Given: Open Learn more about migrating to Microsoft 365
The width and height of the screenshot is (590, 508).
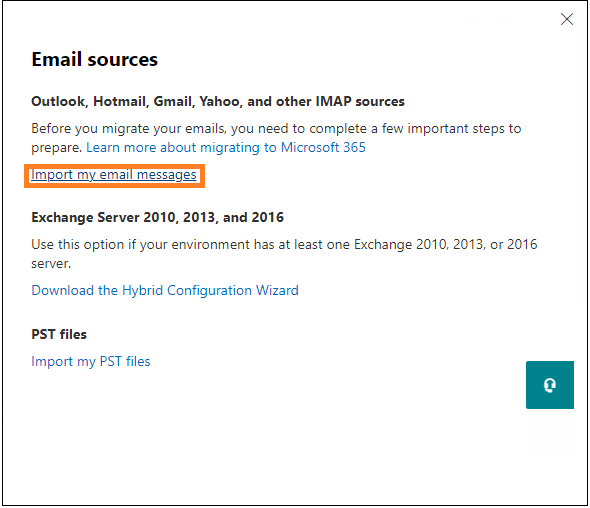Looking at the screenshot, I should click(x=226, y=148).
